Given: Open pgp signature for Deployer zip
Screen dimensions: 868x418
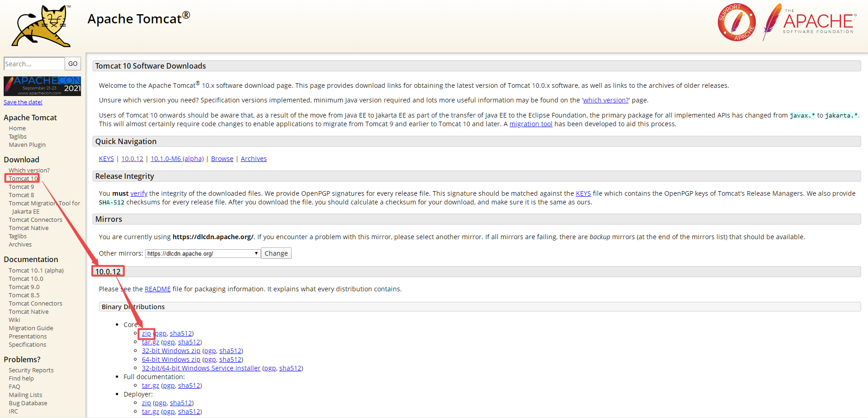Looking at the screenshot, I should [161, 403].
